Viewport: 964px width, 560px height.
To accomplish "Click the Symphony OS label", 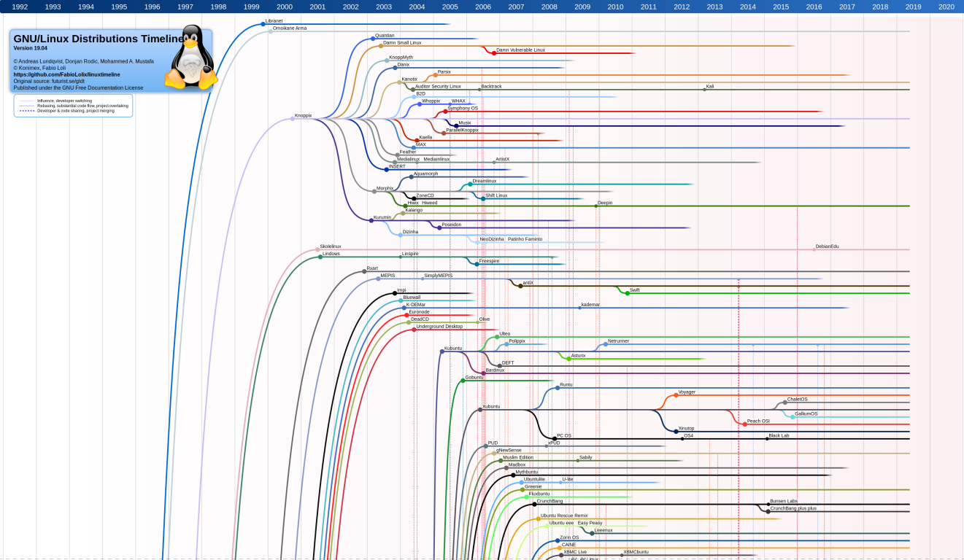I will tap(463, 108).
